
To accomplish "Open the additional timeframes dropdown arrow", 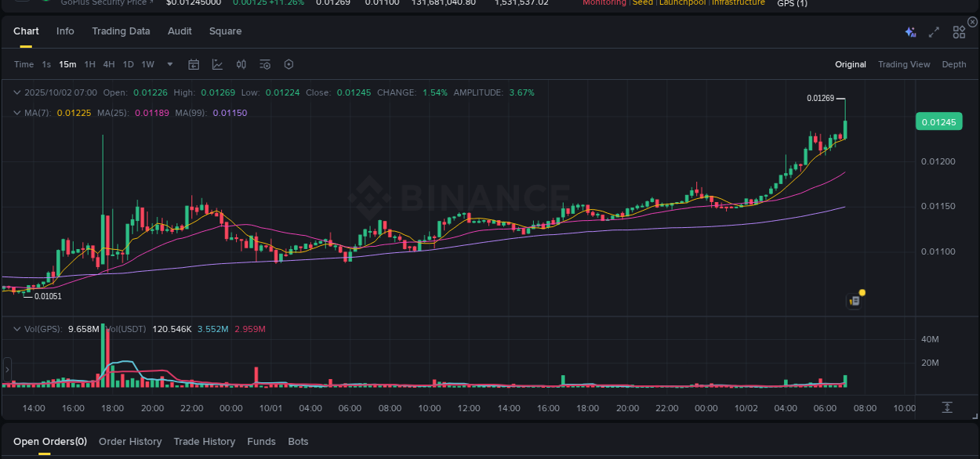I will pyautogui.click(x=169, y=64).
